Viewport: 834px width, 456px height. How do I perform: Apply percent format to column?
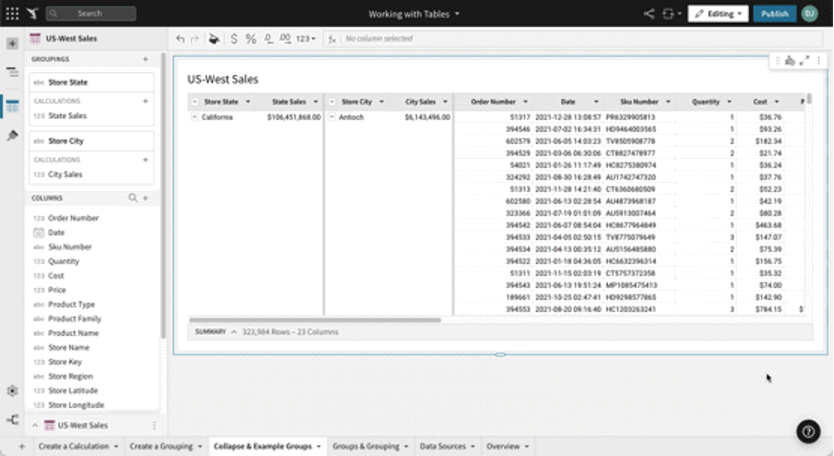coord(251,39)
